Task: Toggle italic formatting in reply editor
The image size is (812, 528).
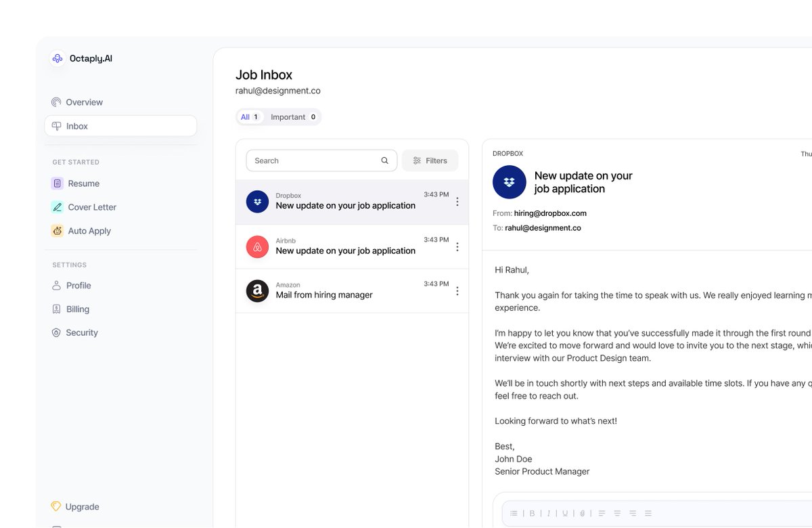Action: (549, 513)
